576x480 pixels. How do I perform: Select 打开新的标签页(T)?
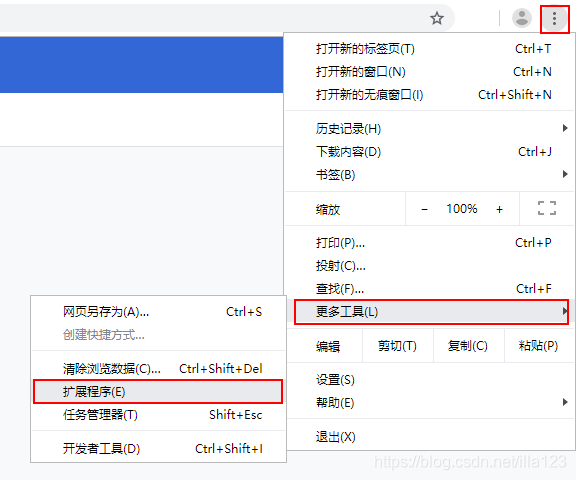[430, 48]
